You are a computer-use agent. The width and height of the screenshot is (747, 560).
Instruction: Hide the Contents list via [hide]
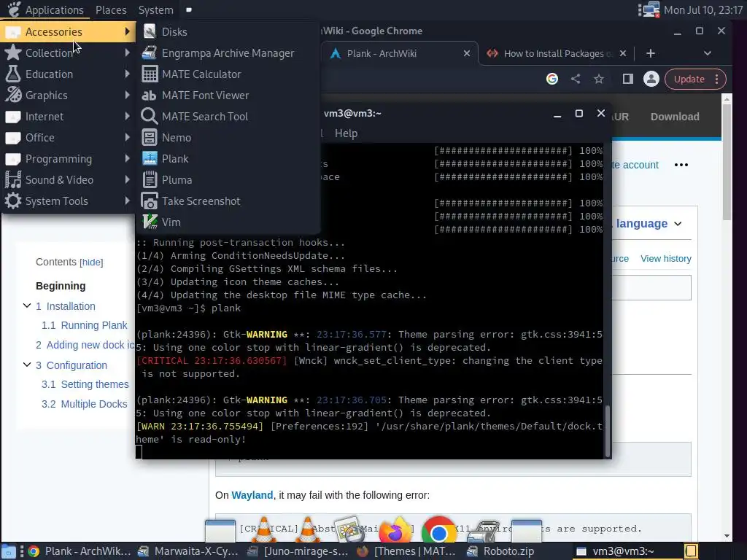coord(91,262)
